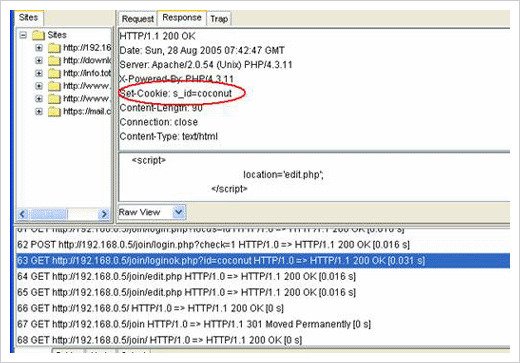Select history row 67 301 Moved Permanently
The width and height of the screenshot is (520, 363).
point(263,324)
